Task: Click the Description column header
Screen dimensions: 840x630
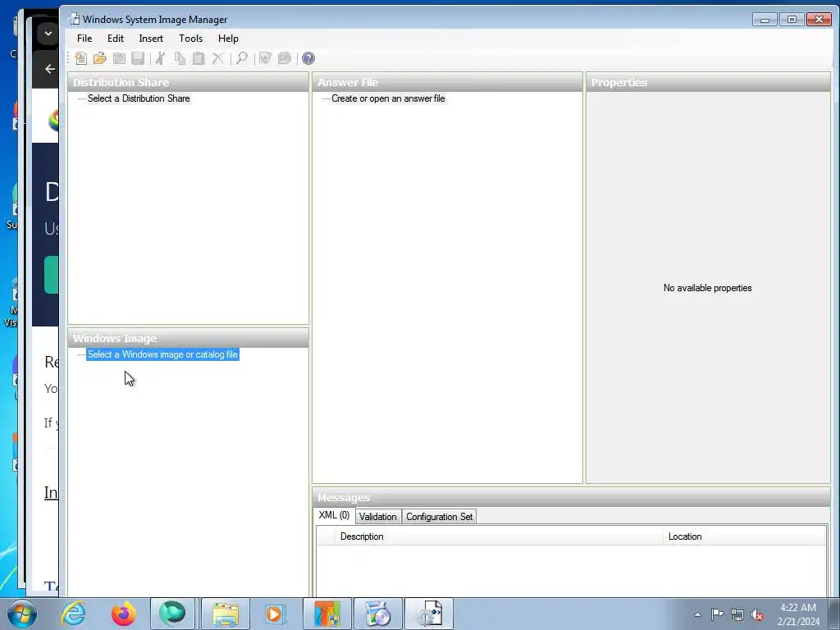Action: coord(500,536)
